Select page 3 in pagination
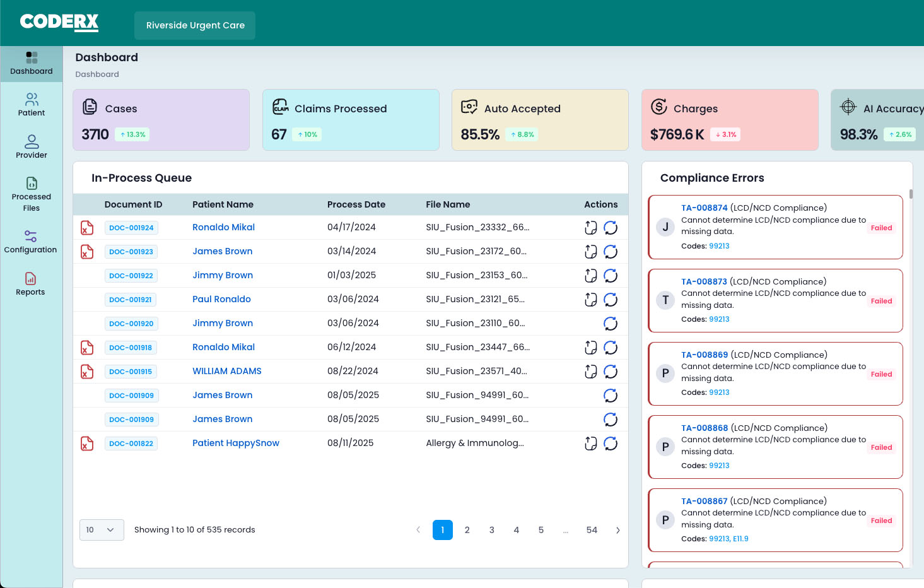This screenshot has width=924, height=588. (492, 530)
